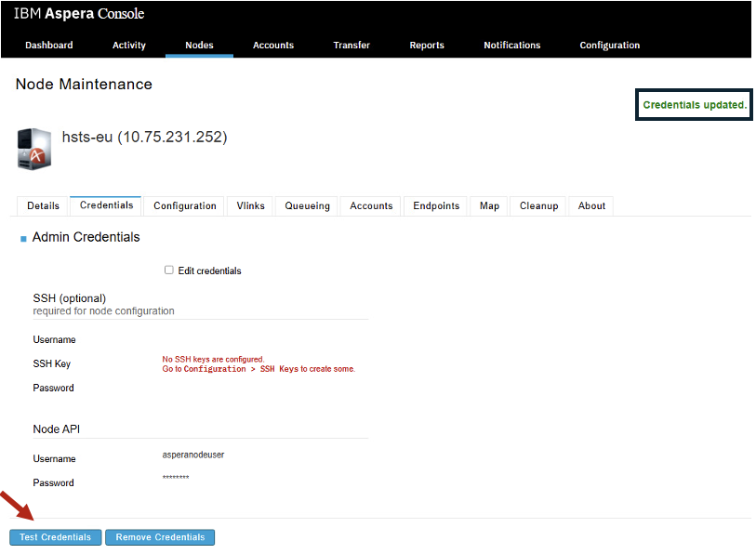756x554 pixels.
Task: Switch to the node Configuration tab
Action: click(185, 205)
